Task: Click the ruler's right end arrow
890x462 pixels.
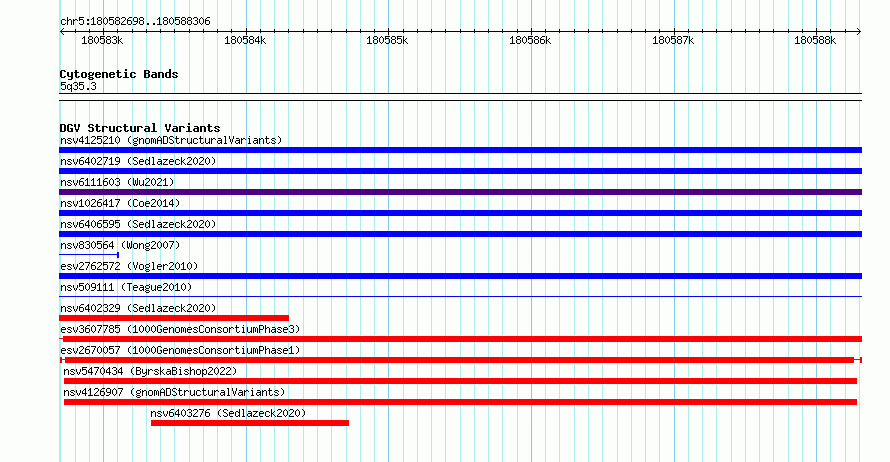Action: coord(859,32)
